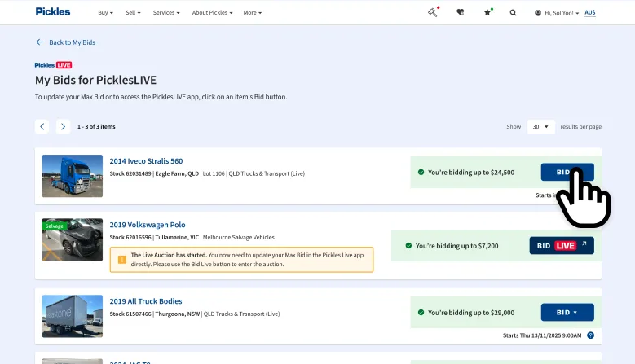
Task: Click BID LIVE for the Volkswagen Polo
Action: click(x=562, y=245)
